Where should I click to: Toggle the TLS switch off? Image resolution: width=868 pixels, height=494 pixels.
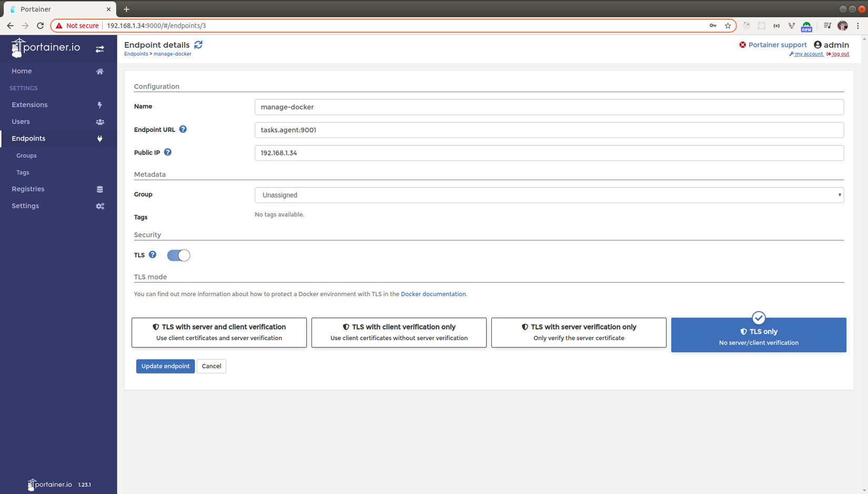point(178,255)
